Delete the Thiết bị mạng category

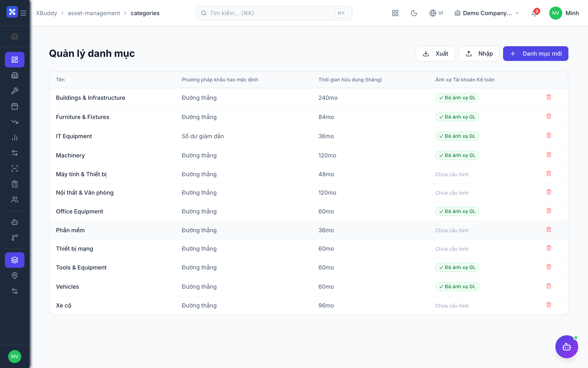(x=549, y=248)
